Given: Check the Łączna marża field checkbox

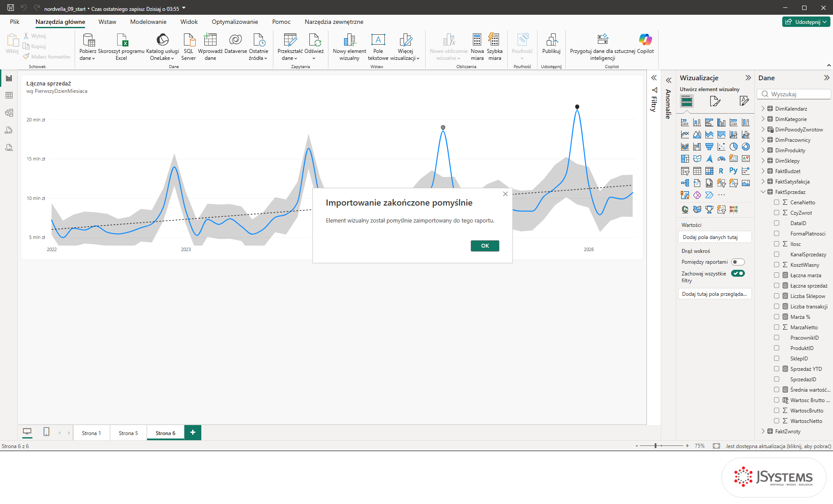Looking at the screenshot, I should pos(777,275).
